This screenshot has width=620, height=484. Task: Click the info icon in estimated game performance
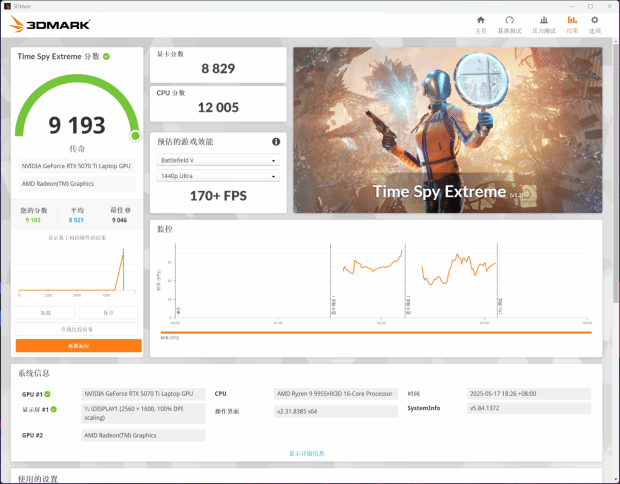tap(276, 142)
